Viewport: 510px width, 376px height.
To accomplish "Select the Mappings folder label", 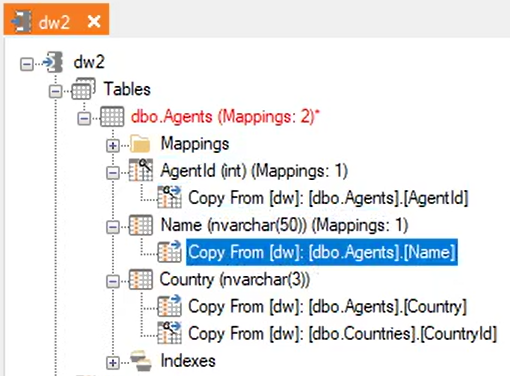I will coord(195,144).
